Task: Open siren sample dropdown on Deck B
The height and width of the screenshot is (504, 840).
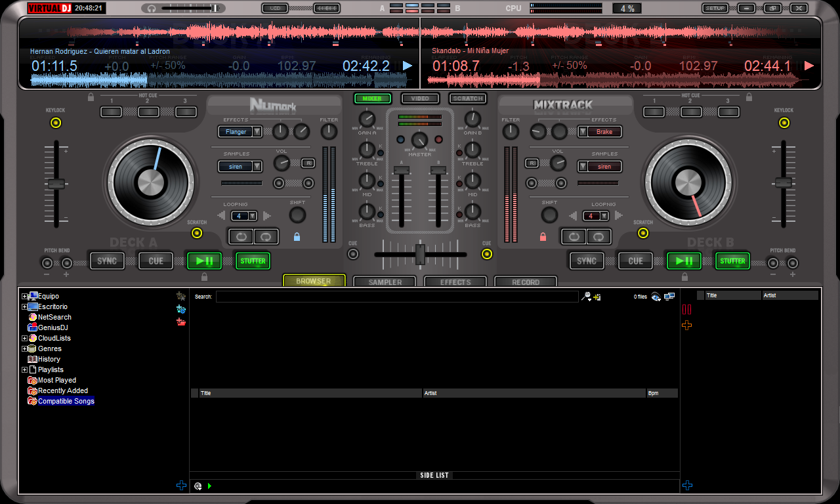Action: tap(582, 166)
